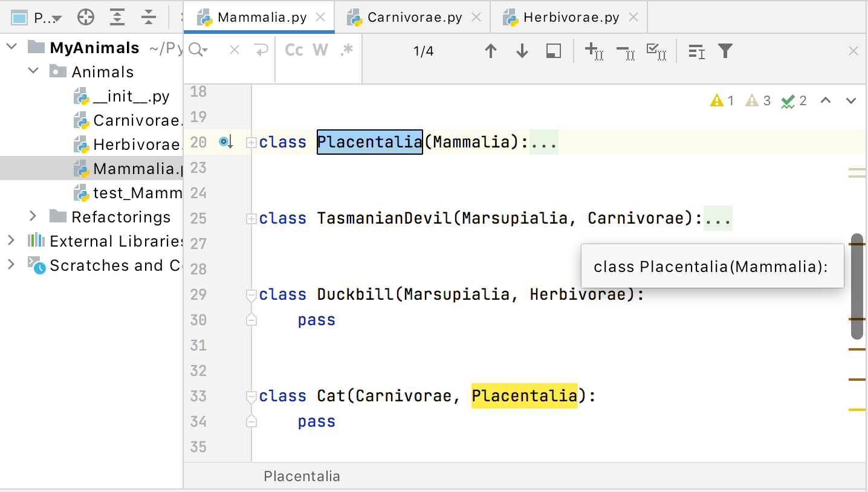This screenshot has width=868, height=492.
Task: Enable Regex (.*) search option
Action: [x=346, y=50]
